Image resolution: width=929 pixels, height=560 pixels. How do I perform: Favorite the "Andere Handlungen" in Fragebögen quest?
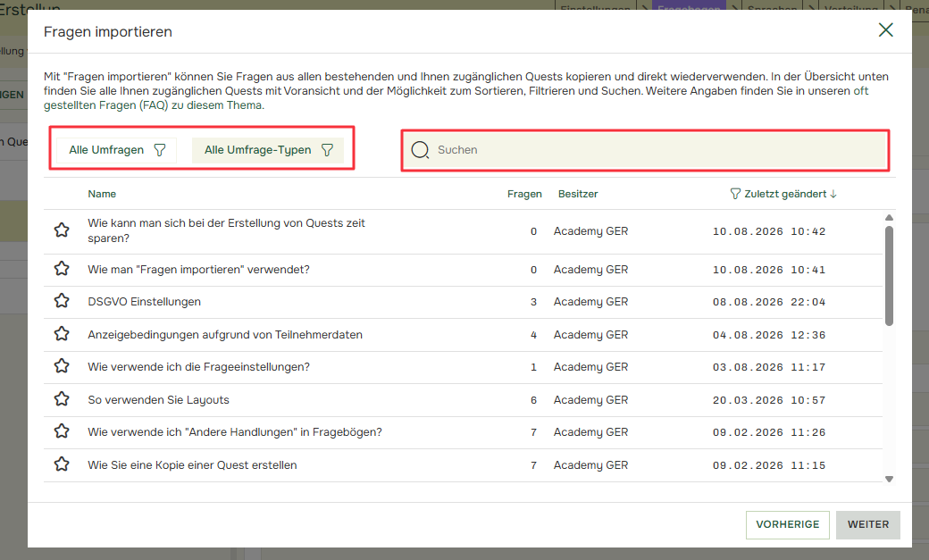62,431
